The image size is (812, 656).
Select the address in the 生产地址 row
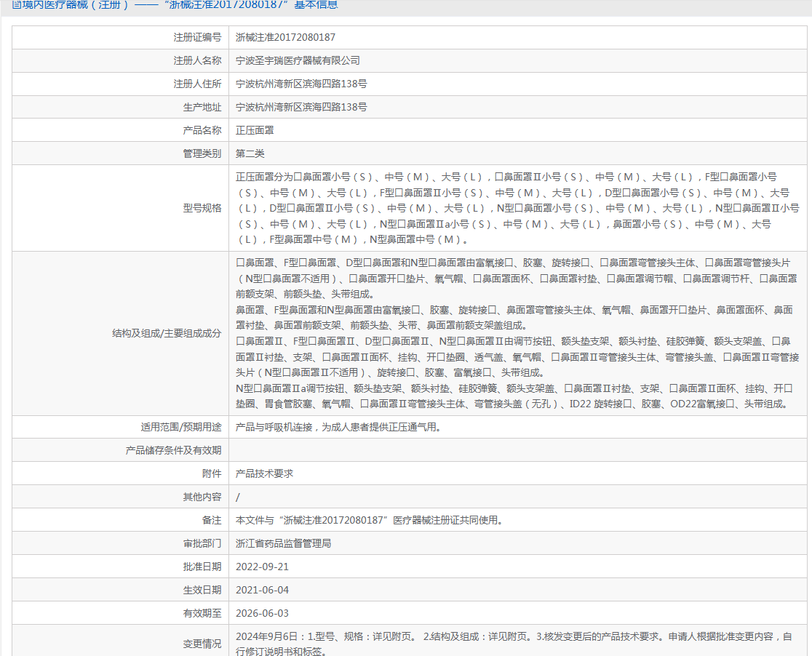[301, 107]
